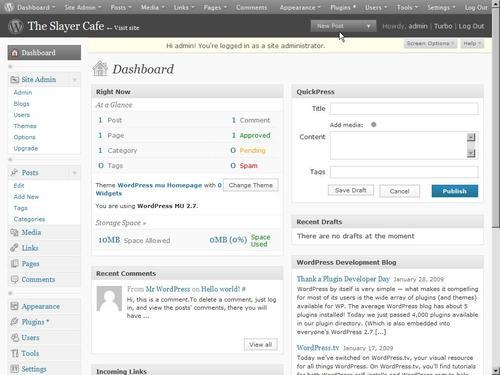Open the Site Admin top menu dropdown
This screenshot has width=500, height=375.
(x=83, y=7)
